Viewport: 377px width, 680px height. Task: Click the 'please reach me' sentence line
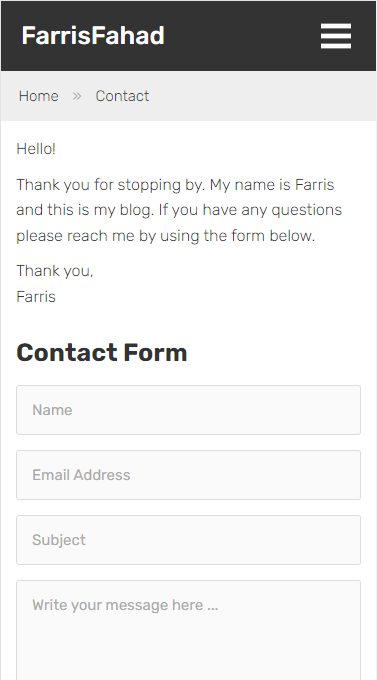pos(166,236)
